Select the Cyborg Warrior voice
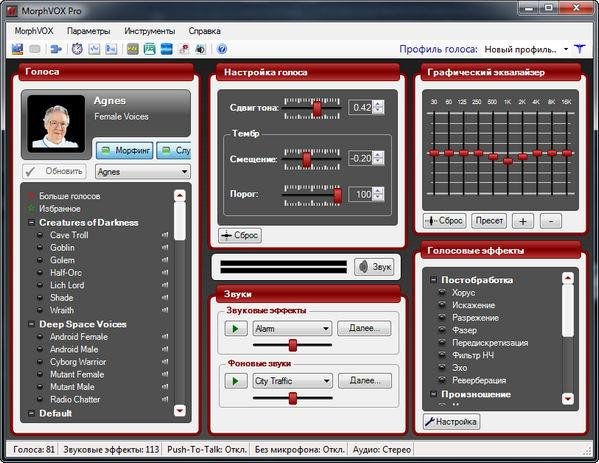599x463 pixels. [78, 362]
